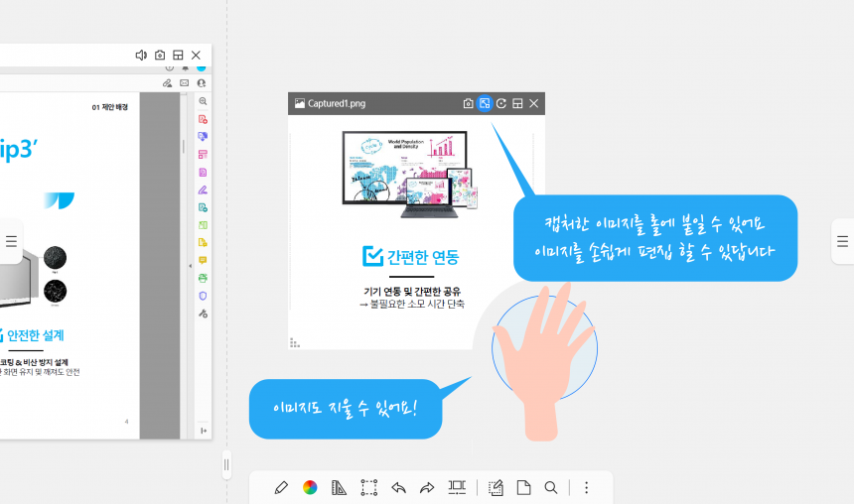
Task: Open the red Create PDF tool
Action: pyautogui.click(x=203, y=119)
